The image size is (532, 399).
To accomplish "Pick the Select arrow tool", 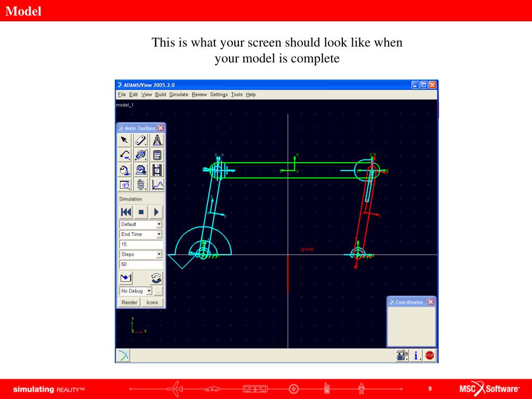I will point(125,140).
